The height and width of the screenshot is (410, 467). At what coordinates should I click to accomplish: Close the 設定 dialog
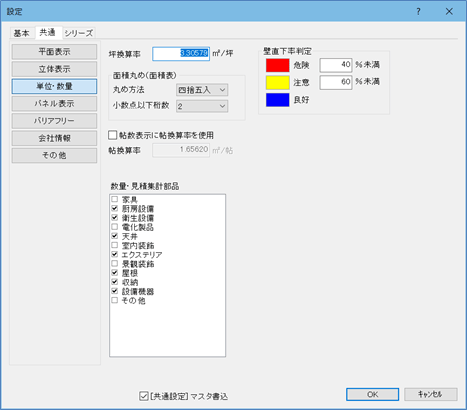point(449,12)
